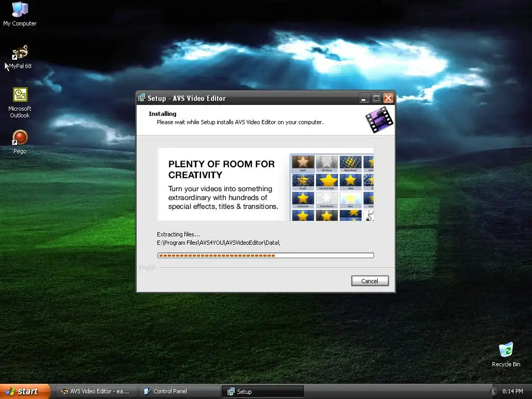Click the 'Installing' header text

(x=163, y=114)
